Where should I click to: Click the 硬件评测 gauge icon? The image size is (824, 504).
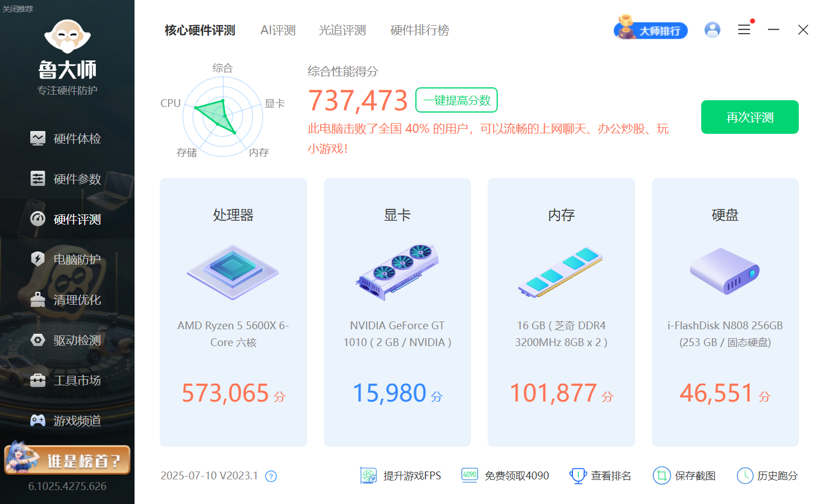[38, 219]
